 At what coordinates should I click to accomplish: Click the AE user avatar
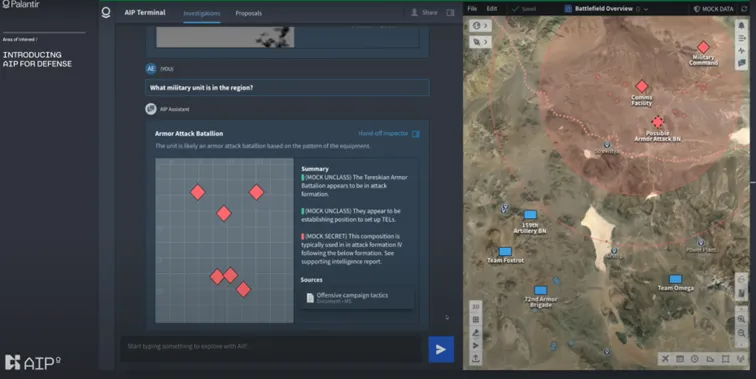coord(151,68)
